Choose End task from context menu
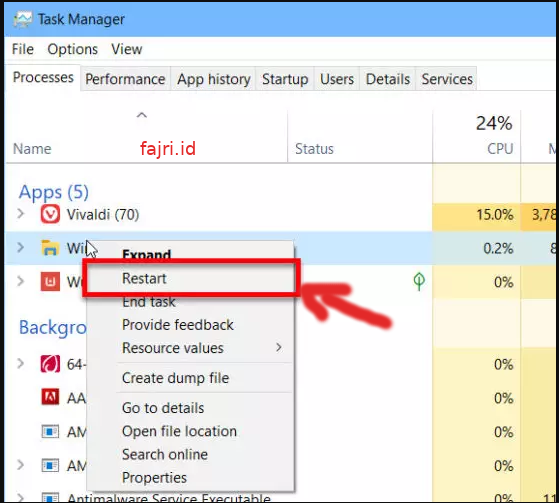Viewport: 559px width, 503px height. coord(149,302)
